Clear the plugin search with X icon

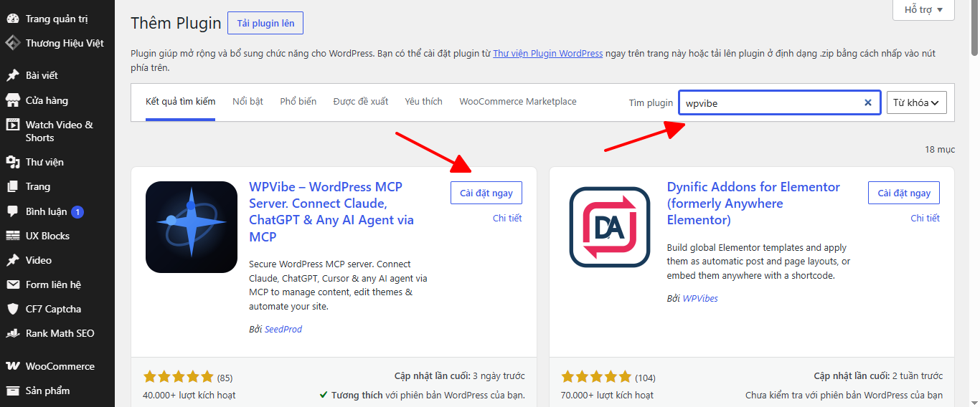click(868, 102)
